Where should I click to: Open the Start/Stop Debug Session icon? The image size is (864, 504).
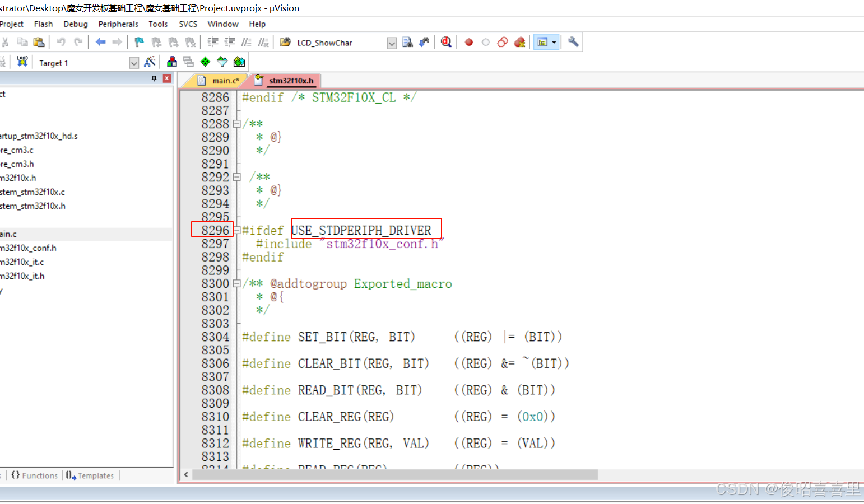coord(445,41)
